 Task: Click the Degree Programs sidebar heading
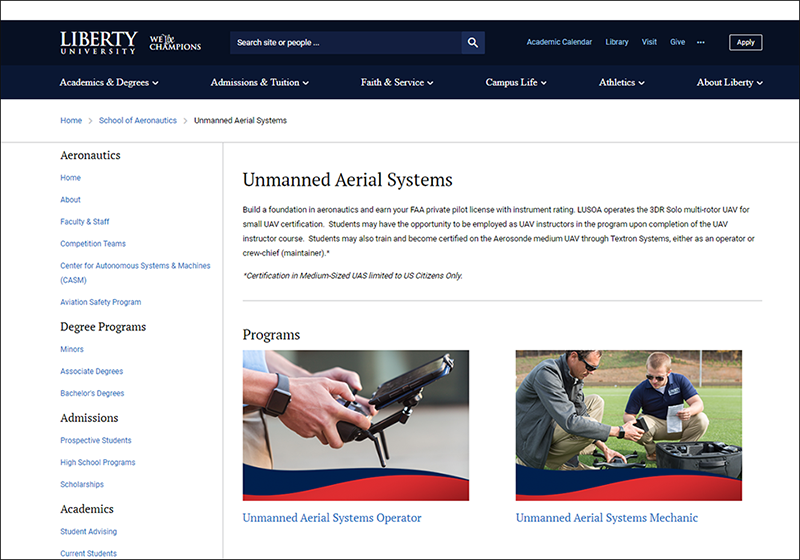103,327
